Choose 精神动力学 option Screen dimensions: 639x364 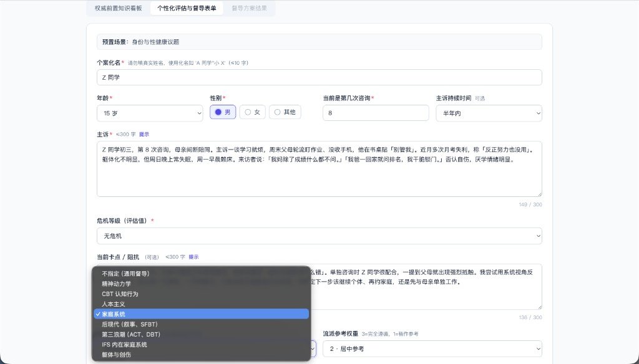click(x=202, y=284)
